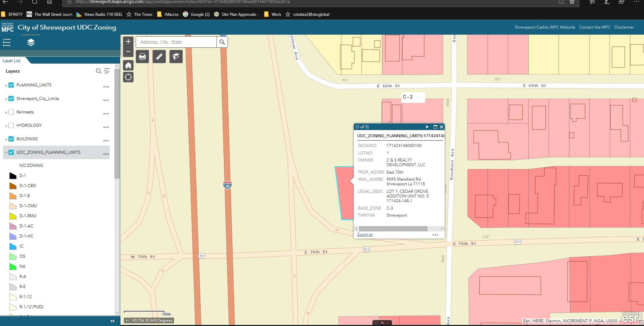Click the D-1-CBD brown legend swatch
644x326 pixels.
point(13,186)
